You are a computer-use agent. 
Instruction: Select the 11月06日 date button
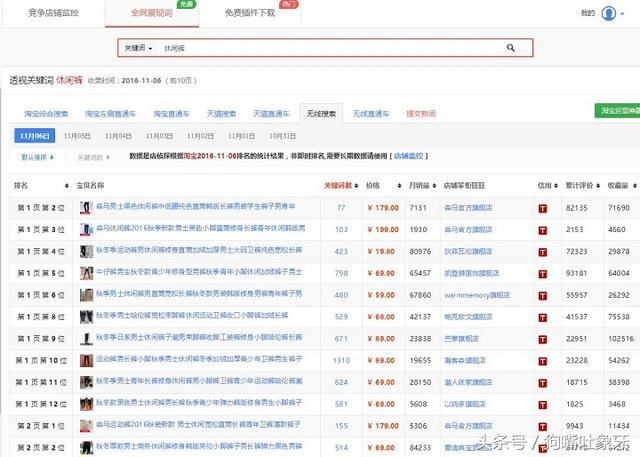[x=35, y=136]
